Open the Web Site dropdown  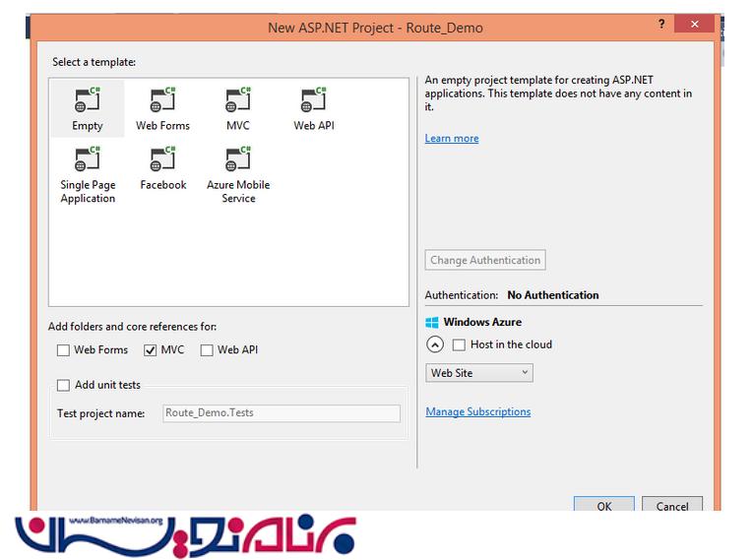[479, 373]
